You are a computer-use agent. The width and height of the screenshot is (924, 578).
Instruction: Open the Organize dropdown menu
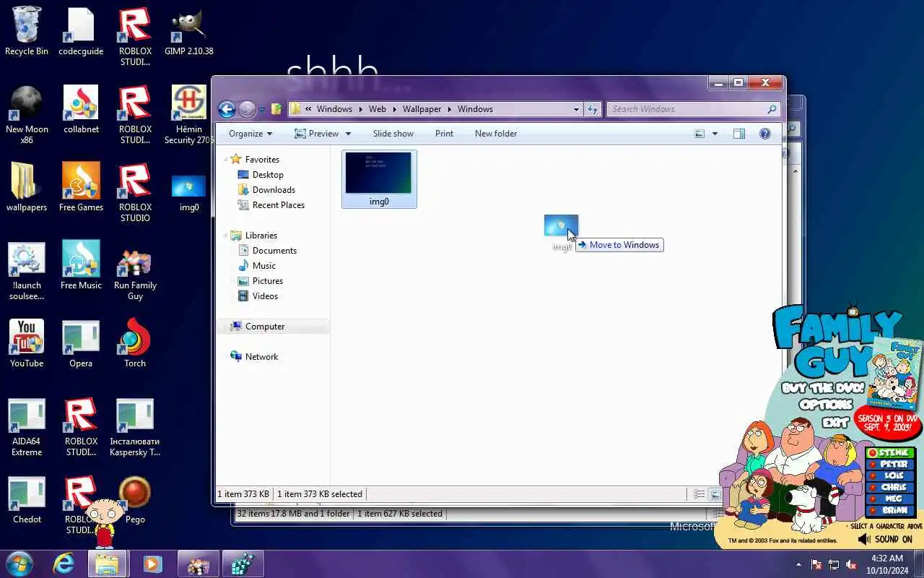[250, 134]
